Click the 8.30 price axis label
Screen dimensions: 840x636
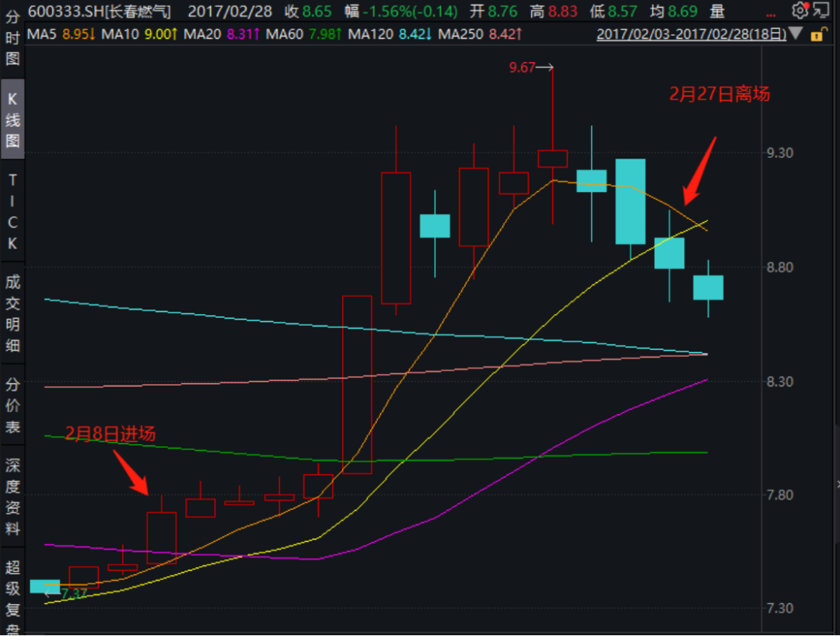coord(779,382)
